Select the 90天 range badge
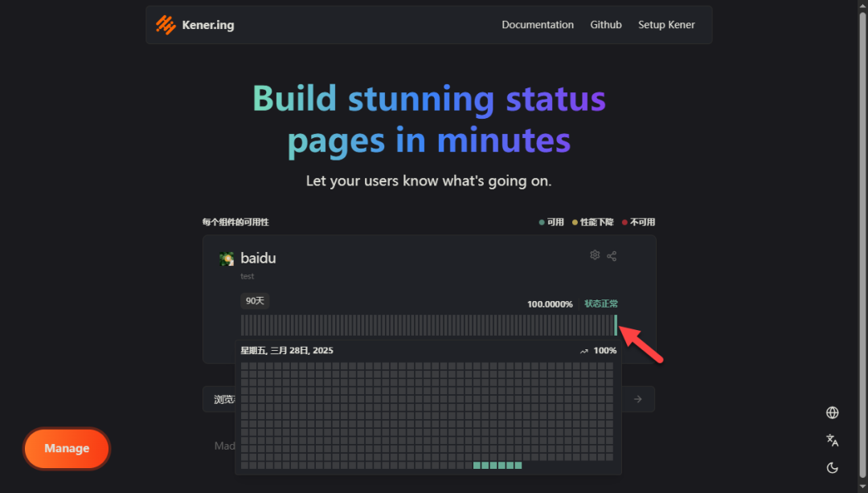The width and height of the screenshot is (868, 493). coord(255,301)
